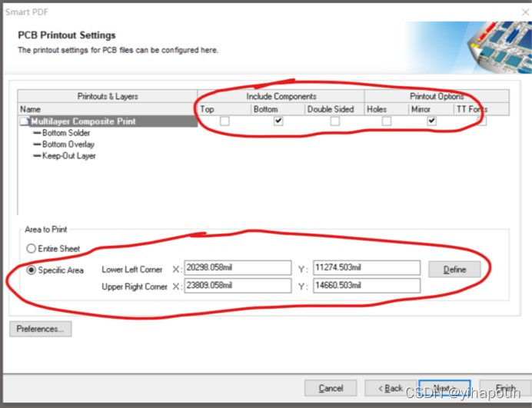Select the Specific Area radio button
Screen dimensions: 532x408
[x=31, y=270]
